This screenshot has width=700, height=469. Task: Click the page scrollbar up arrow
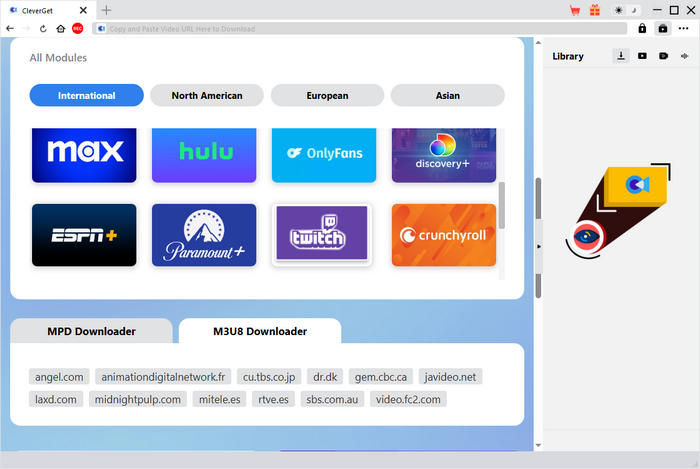pos(538,43)
